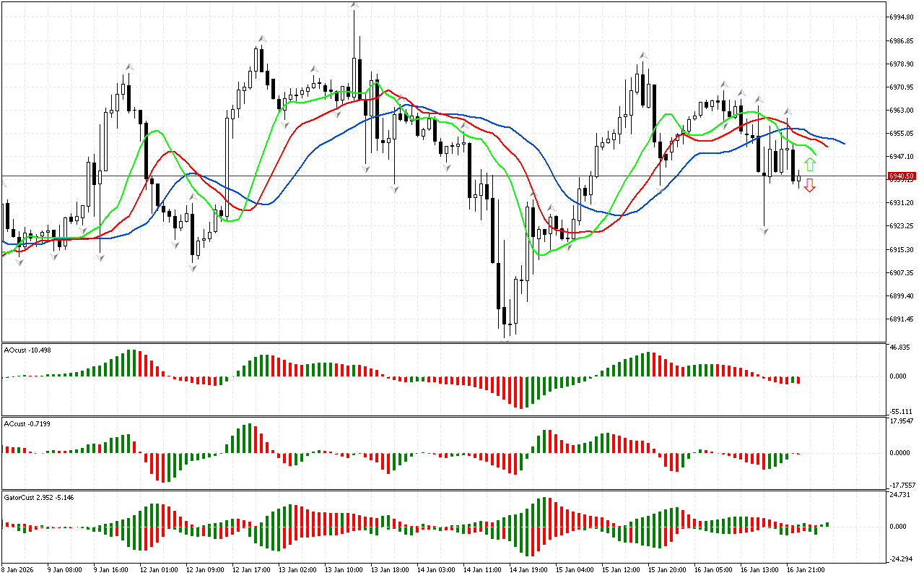Click the 8 Jan 2026 date label
This screenshot has height=578, width=924.
18,570
